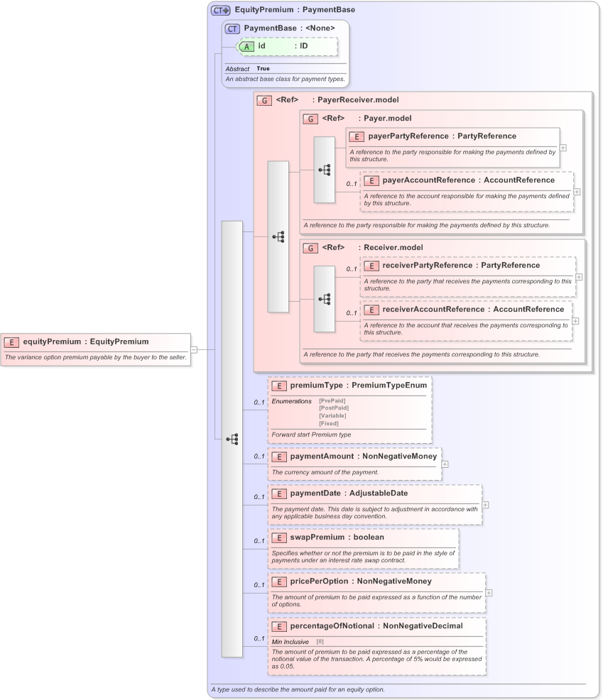
Task: Click the 0..1 cardinality beside premiumType
Action: [x=259, y=403]
